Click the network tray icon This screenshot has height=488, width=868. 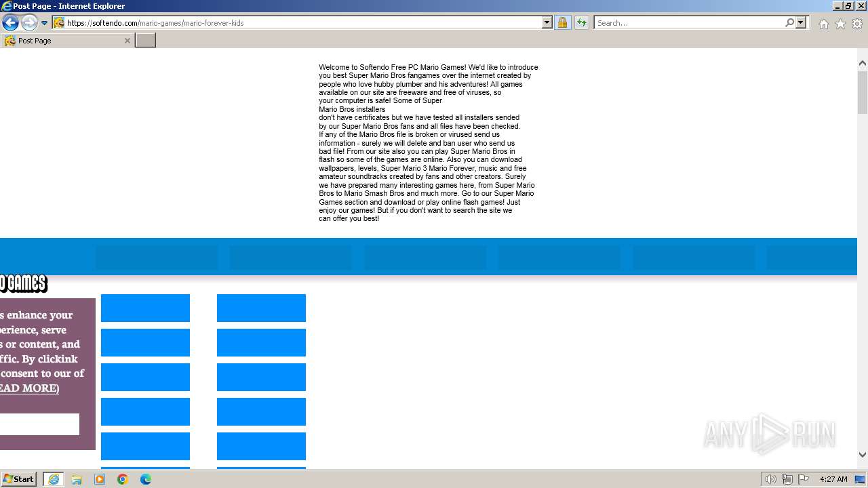point(787,479)
